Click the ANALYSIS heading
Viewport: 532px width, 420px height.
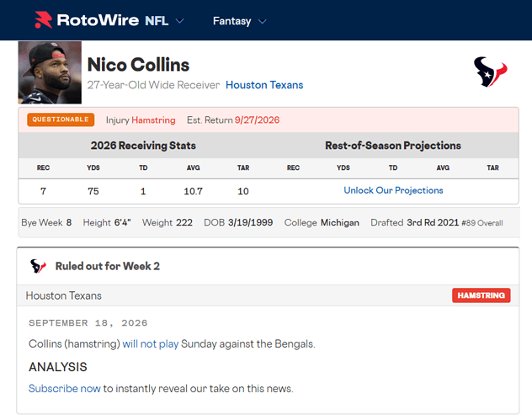[58, 367]
